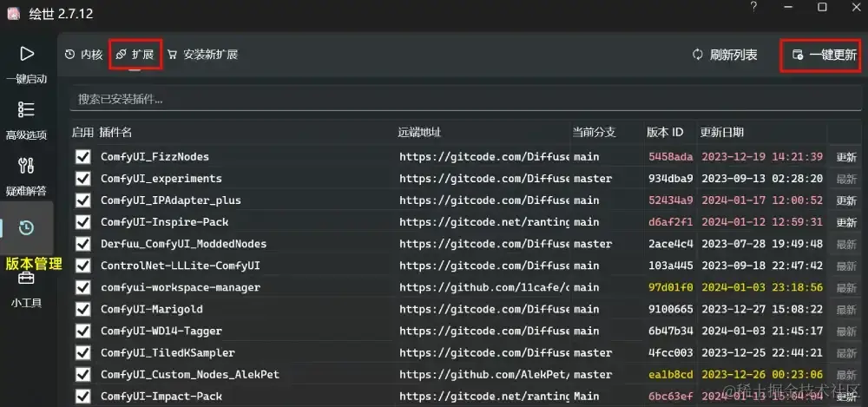Click 更新 button for ComfyUI_FizzNodes

pos(845,157)
